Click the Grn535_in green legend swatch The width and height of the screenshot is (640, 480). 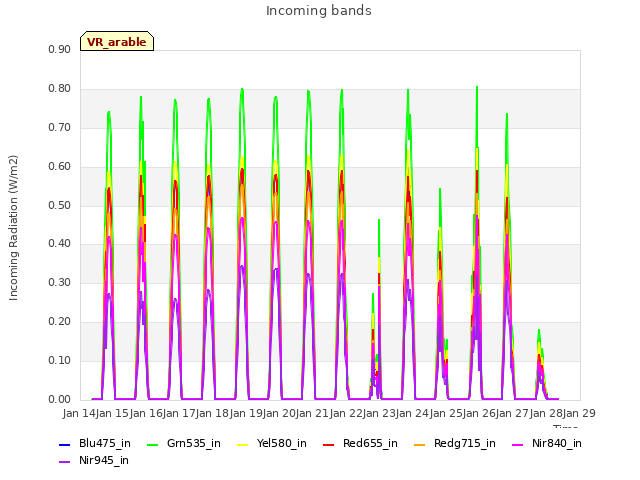point(152,444)
